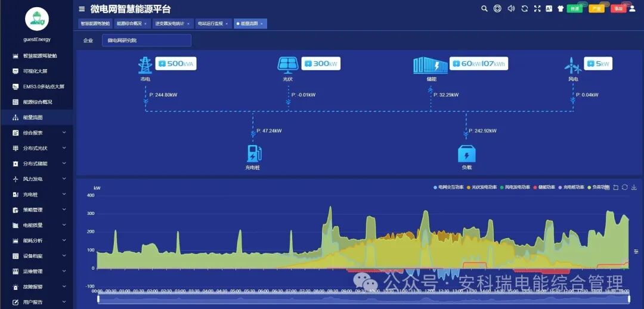Toggle the hamburger sidebar collapse icon
Screen dimensions: 644x309
[82, 9]
